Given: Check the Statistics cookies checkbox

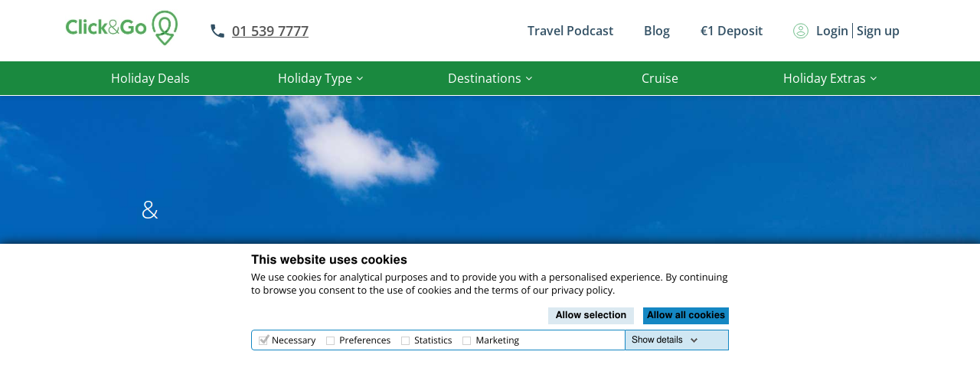Looking at the screenshot, I should coord(406,340).
